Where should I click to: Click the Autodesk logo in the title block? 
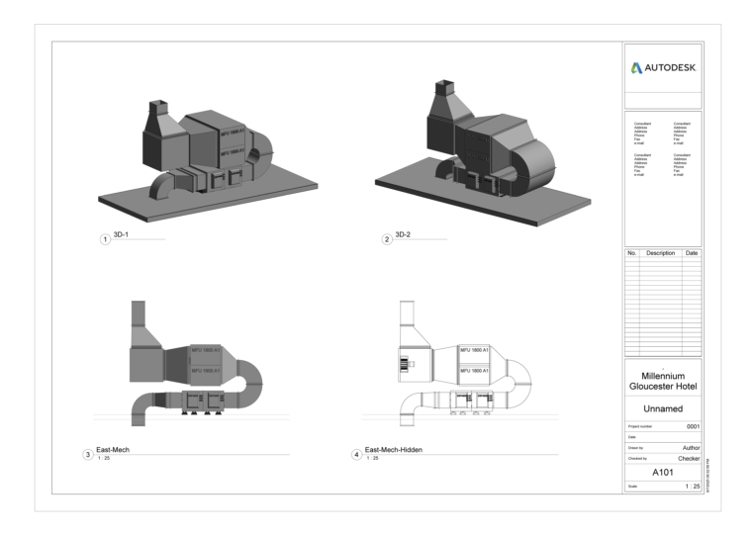pyautogui.click(x=663, y=68)
